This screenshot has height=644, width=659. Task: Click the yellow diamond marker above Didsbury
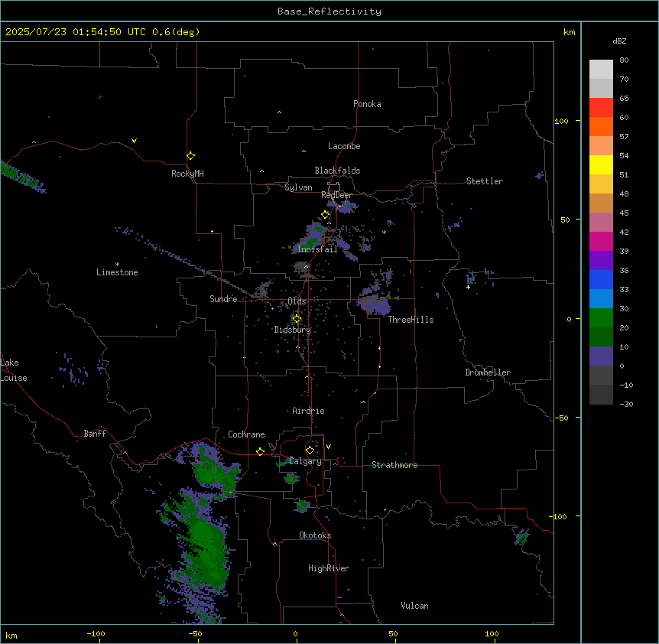pyautogui.click(x=297, y=319)
